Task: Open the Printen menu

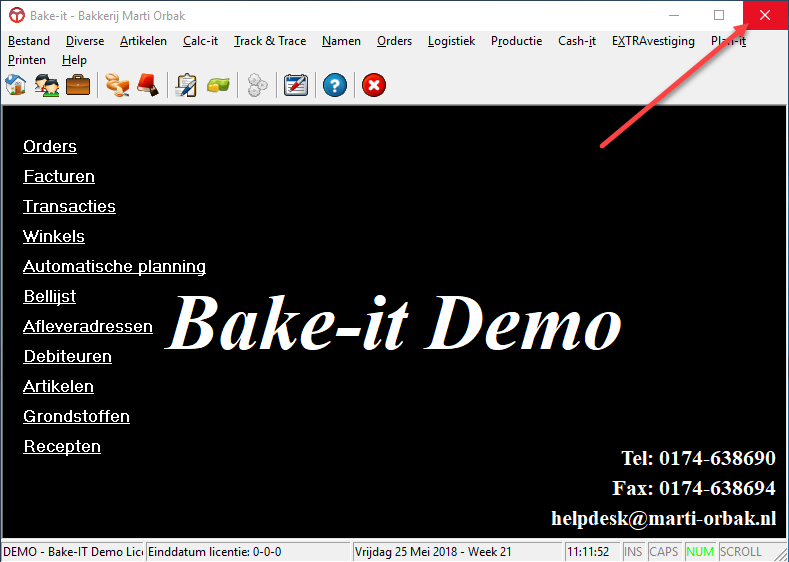Action: click(27, 60)
